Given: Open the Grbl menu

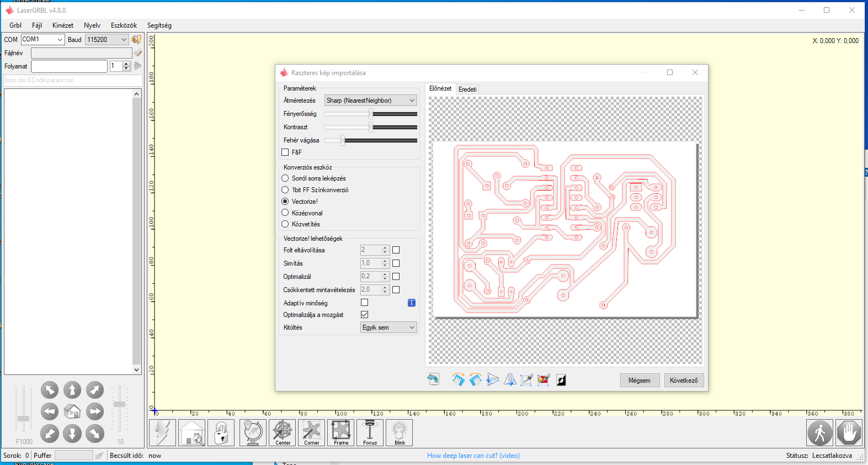Looking at the screenshot, I should click(x=15, y=25).
